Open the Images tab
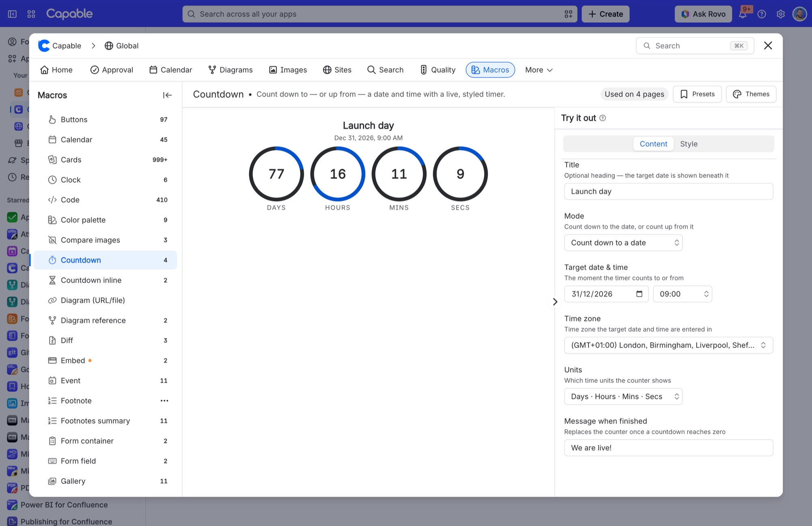Viewport: 812px width, 526px height. (x=288, y=70)
